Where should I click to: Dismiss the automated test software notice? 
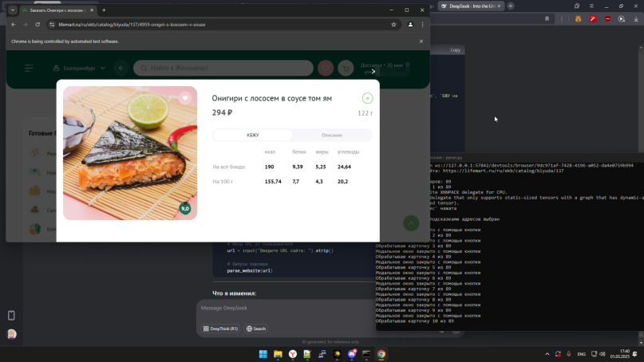click(421, 41)
